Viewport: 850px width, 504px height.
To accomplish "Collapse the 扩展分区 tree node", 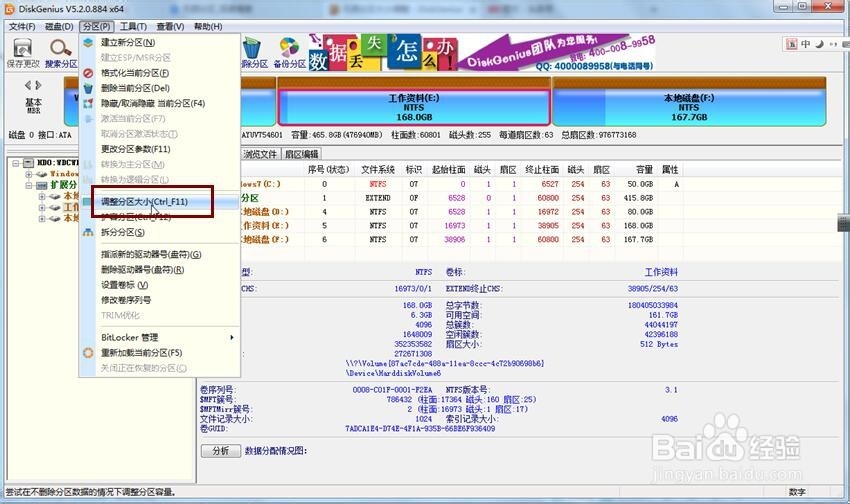I will [x=29, y=185].
